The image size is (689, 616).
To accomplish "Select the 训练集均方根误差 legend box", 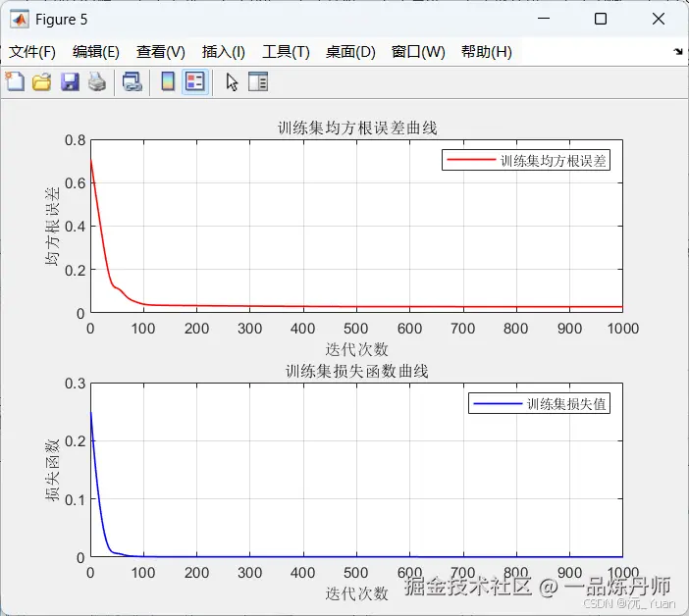I will coord(526,160).
